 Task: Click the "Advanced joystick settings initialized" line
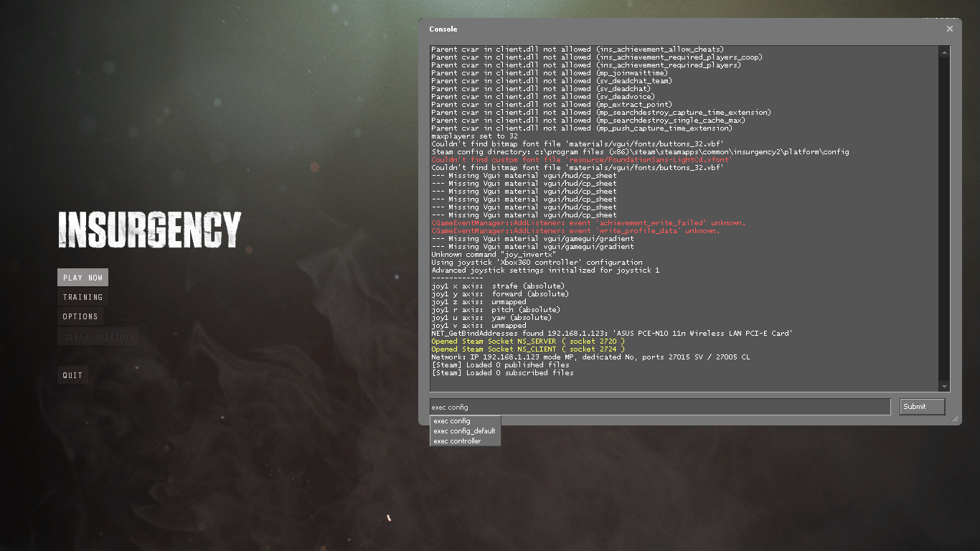click(545, 270)
